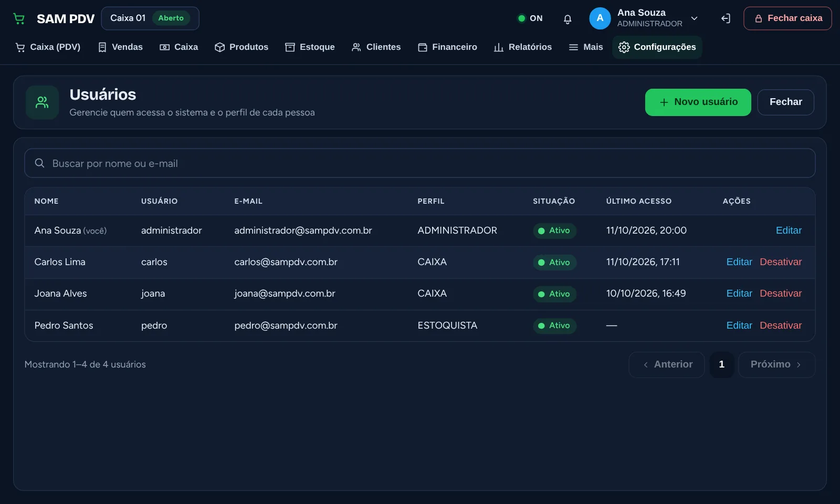Screen dimensions: 840x504
Task: Click the Novo usuário button
Action: tap(698, 102)
